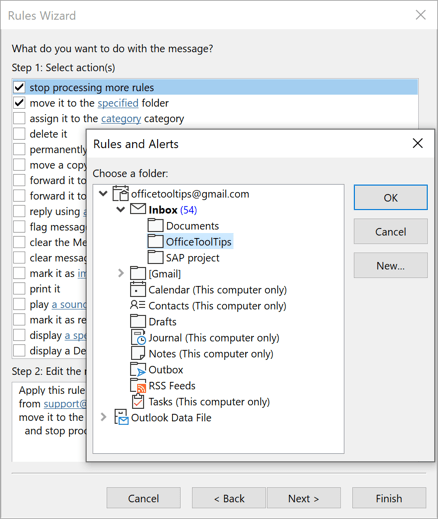This screenshot has width=438, height=519.
Task: Select Calendar (This computer only)
Action: [217, 290]
